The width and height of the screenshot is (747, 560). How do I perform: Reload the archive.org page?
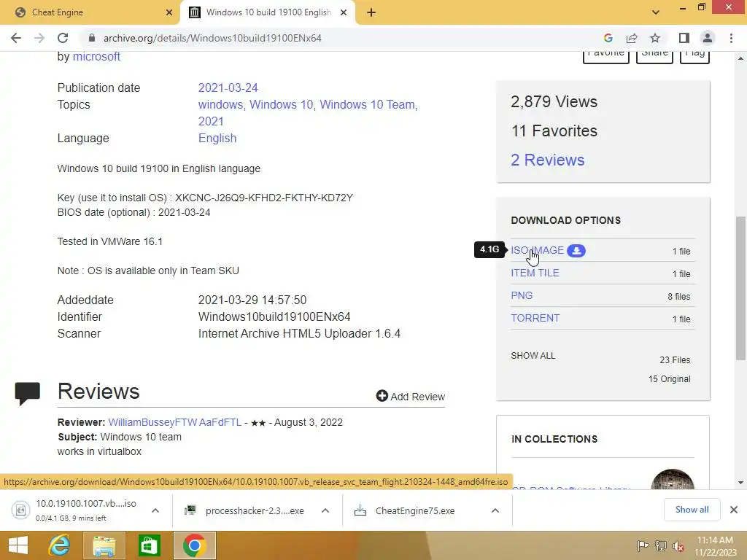tap(63, 38)
